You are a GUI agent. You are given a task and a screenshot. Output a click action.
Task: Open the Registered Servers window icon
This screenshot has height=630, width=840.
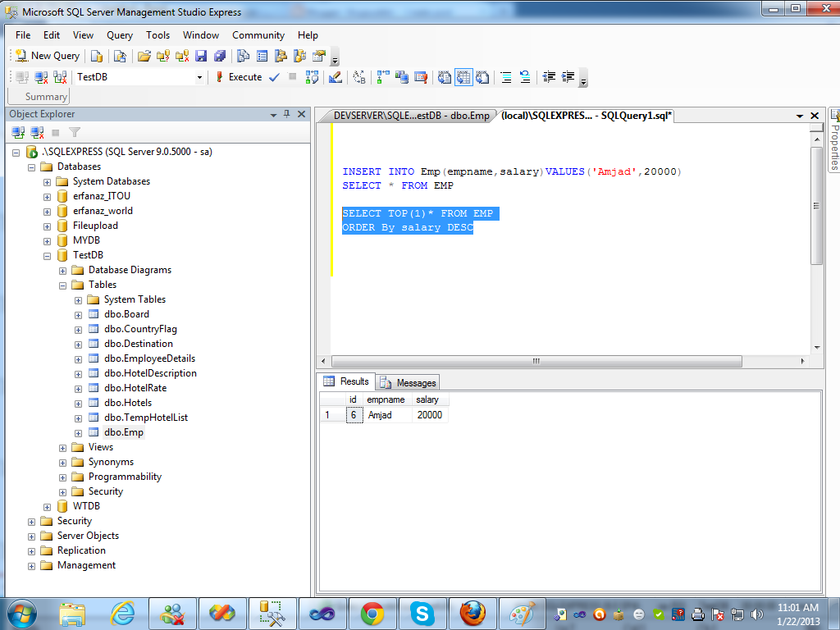pyautogui.click(x=243, y=56)
